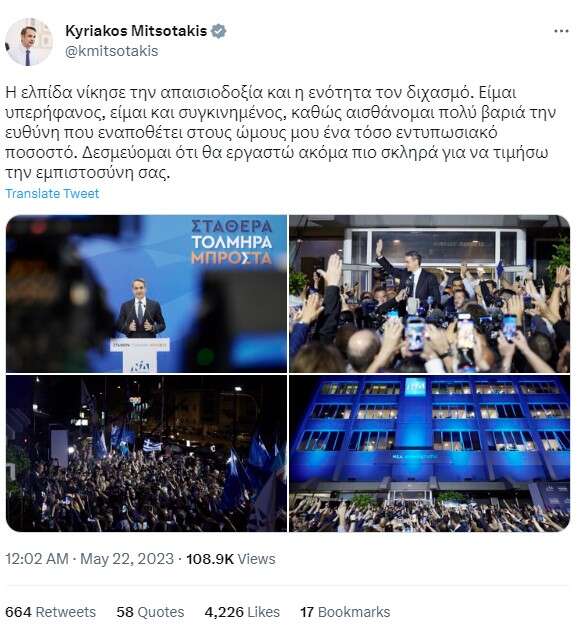Click the Greek tweet text body
The image size is (586, 635).
click(281, 133)
